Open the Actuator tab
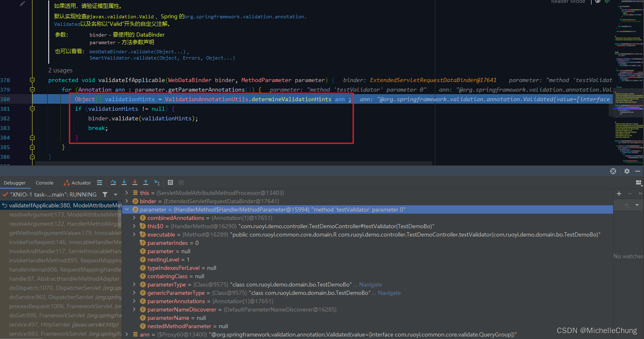Screen dimensions: 644x339 coord(77,183)
